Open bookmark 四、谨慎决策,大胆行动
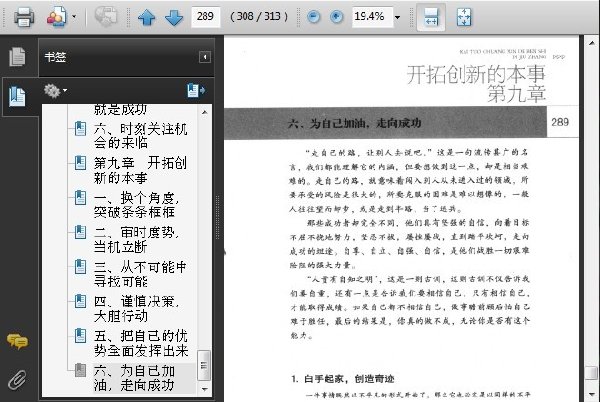600x402 pixels. point(137,308)
